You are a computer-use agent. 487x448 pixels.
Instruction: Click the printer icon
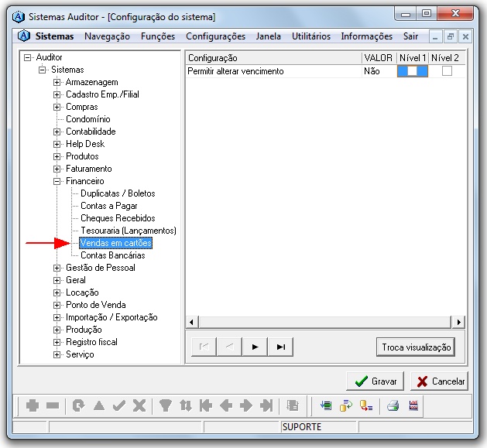tap(393, 405)
